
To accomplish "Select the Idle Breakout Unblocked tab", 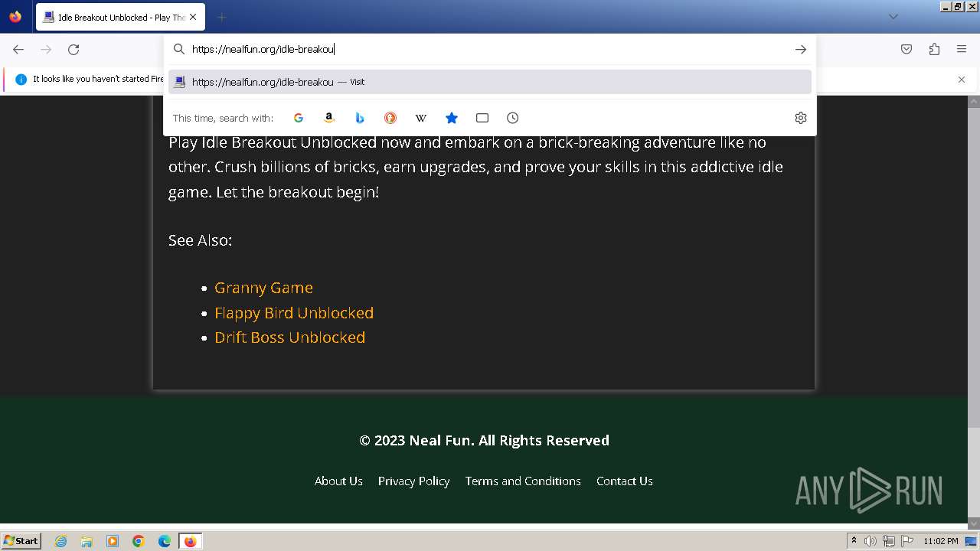I will pyautogui.click(x=119, y=17).
